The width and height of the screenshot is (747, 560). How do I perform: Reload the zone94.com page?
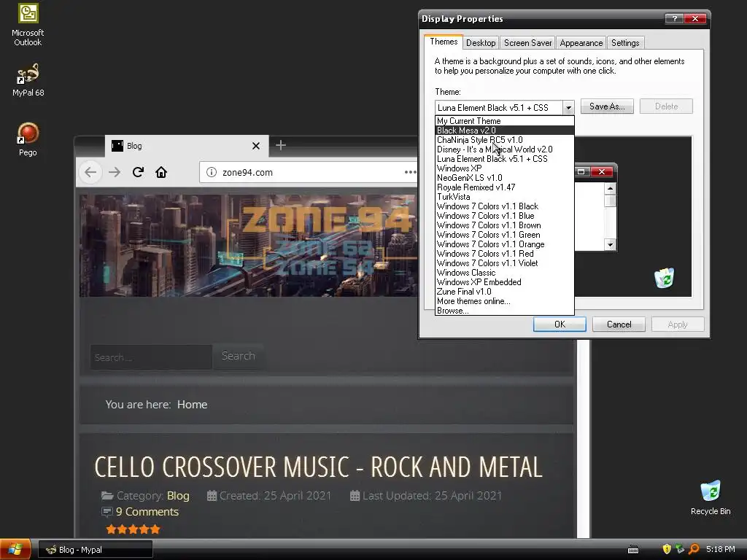pyautogui.click(x=138, y=172)
